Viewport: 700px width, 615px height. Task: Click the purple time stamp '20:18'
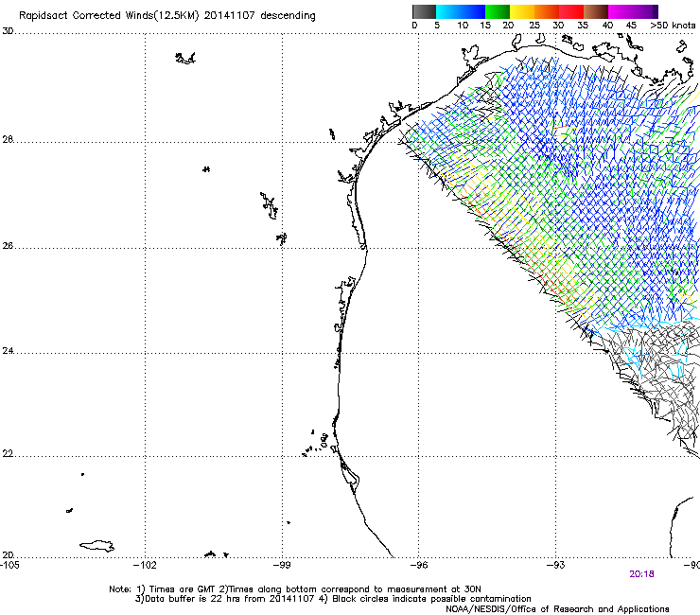(641, 574)
